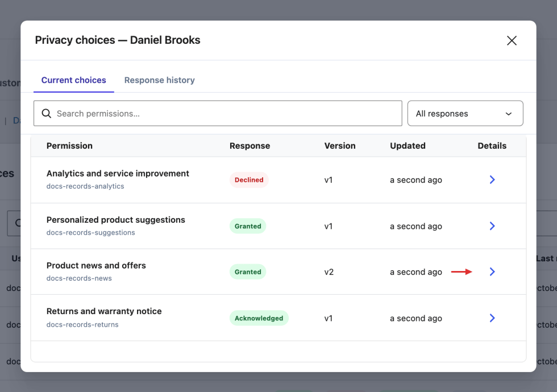Select the Returns and warranty notice title
This screenshot has width=557, height=392.
click(104, 311)
